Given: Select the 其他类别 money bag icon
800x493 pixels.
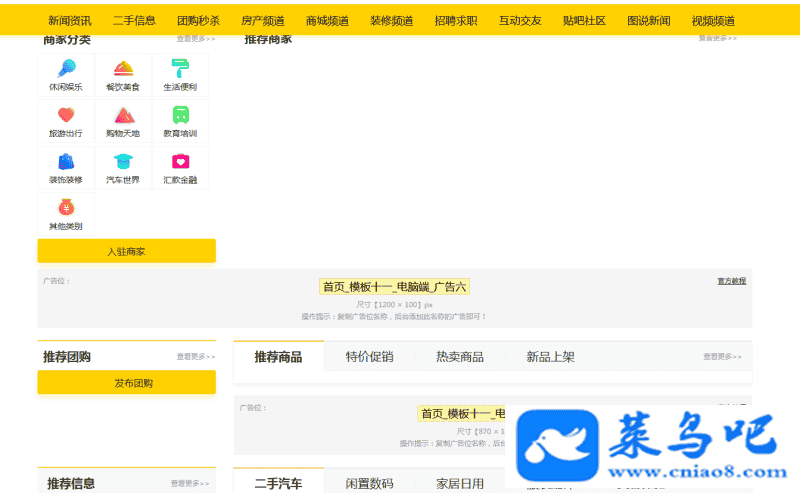Looking at the screenshot, I should pyautogui.click(x=66, y=208).
